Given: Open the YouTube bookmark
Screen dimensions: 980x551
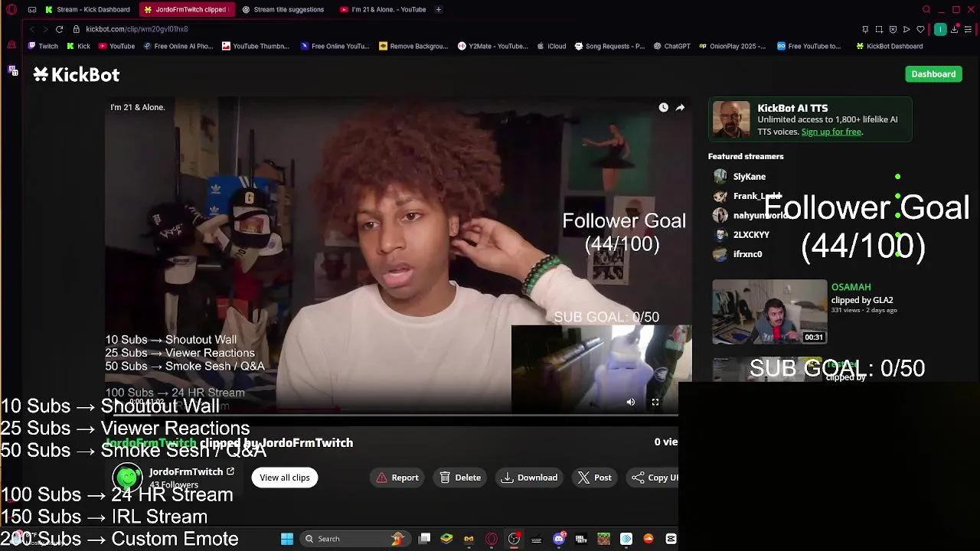Looking at the screenshot, I should click(x=116, y=46).
